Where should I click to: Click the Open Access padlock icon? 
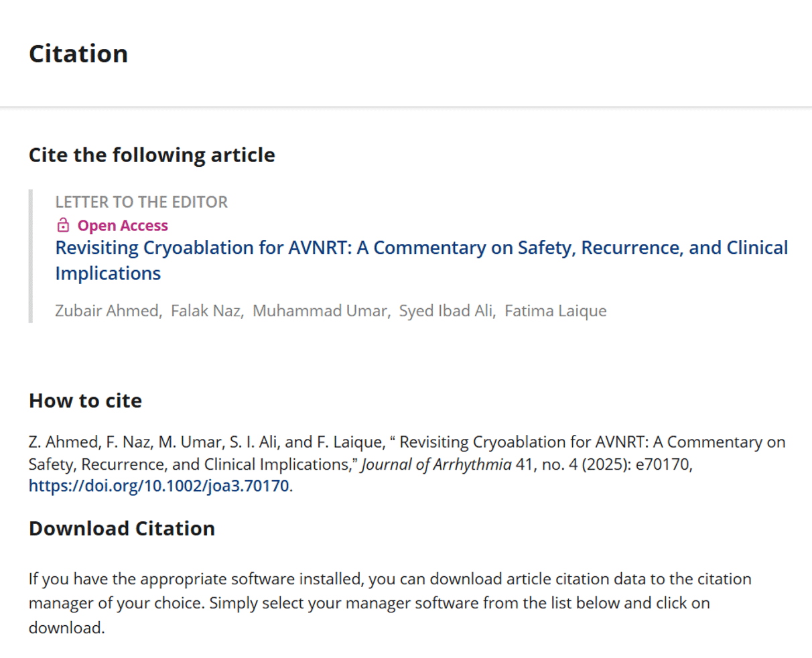63,225
